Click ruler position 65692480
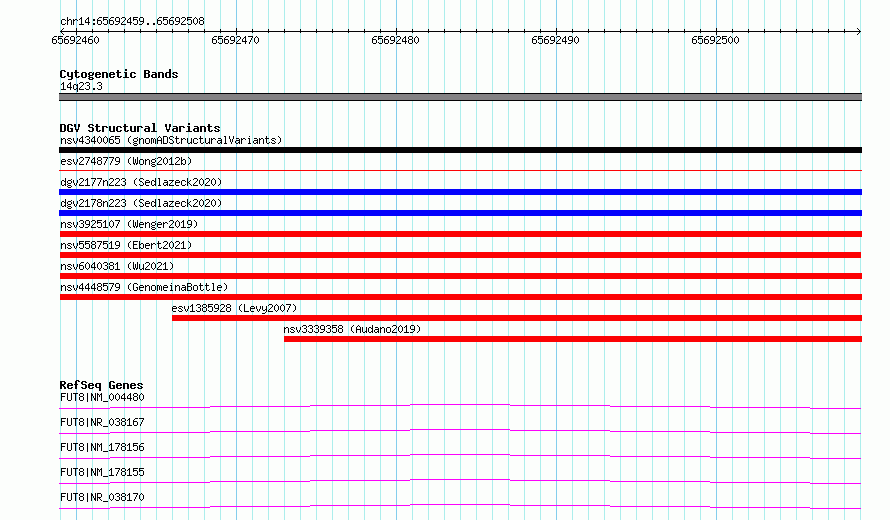 (x=396, y=40)
